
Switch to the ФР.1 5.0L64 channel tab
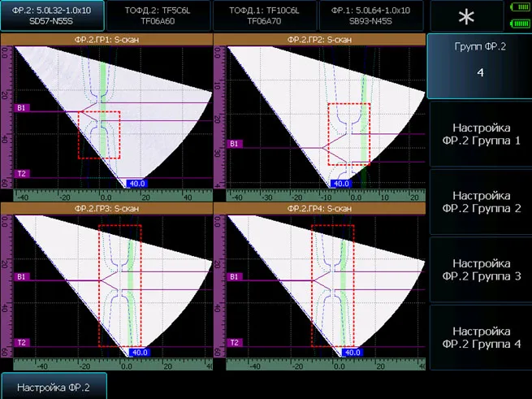click(371, 15)
